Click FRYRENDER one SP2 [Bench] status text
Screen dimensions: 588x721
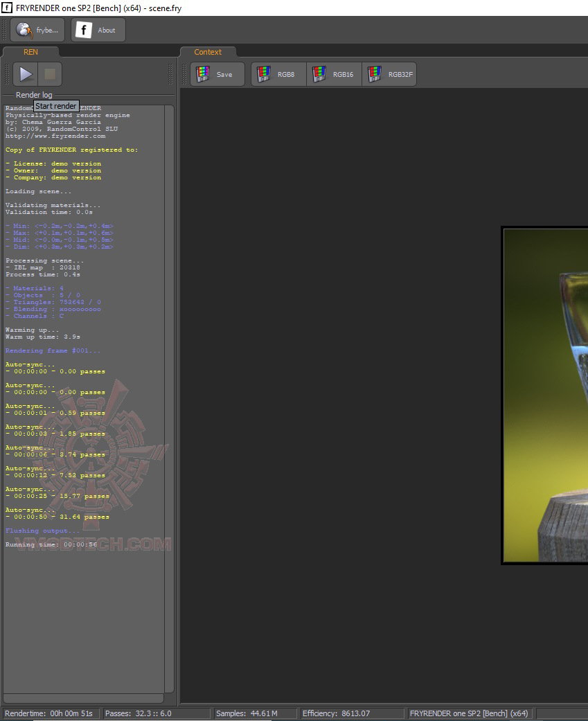469,713
